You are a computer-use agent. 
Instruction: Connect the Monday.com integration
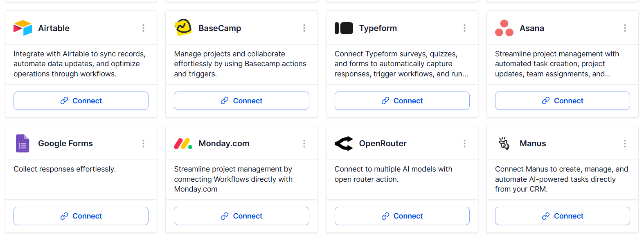(241, 216)
